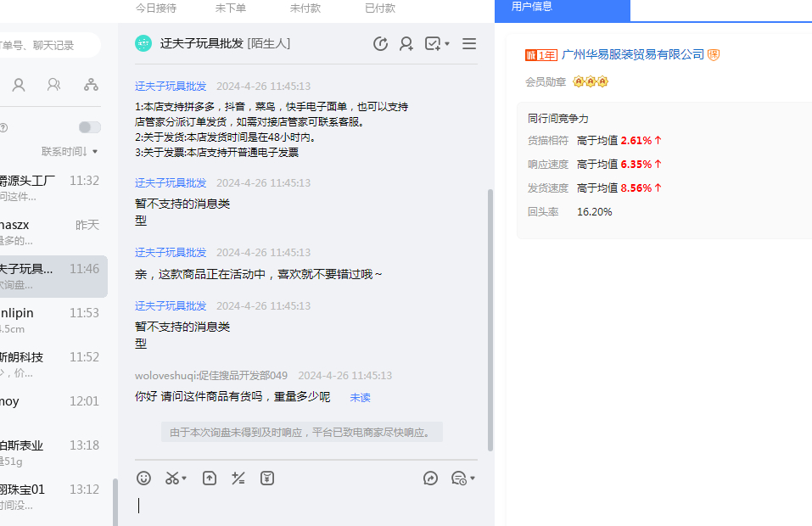Open the hamburger menu in chat header
The width and height of the screenshot is (812, 526).
pyautogui.click(x=469, y=44)
